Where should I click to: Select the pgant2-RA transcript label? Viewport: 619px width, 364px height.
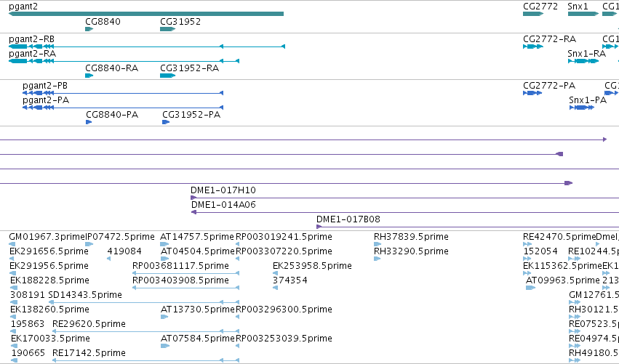(x=33, y=54)
